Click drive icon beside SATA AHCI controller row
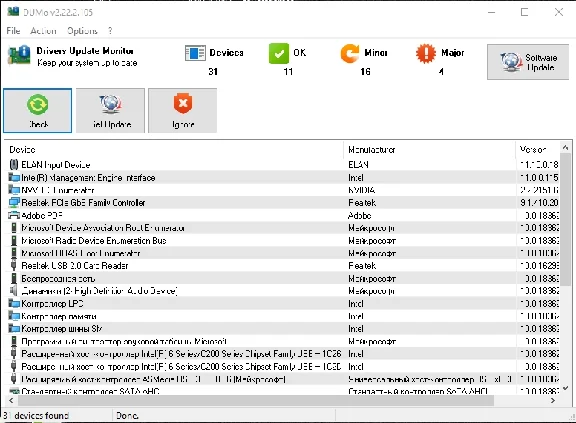Viewport: 576px width, 423px height. pyautogui.click(x=14, y=391)
